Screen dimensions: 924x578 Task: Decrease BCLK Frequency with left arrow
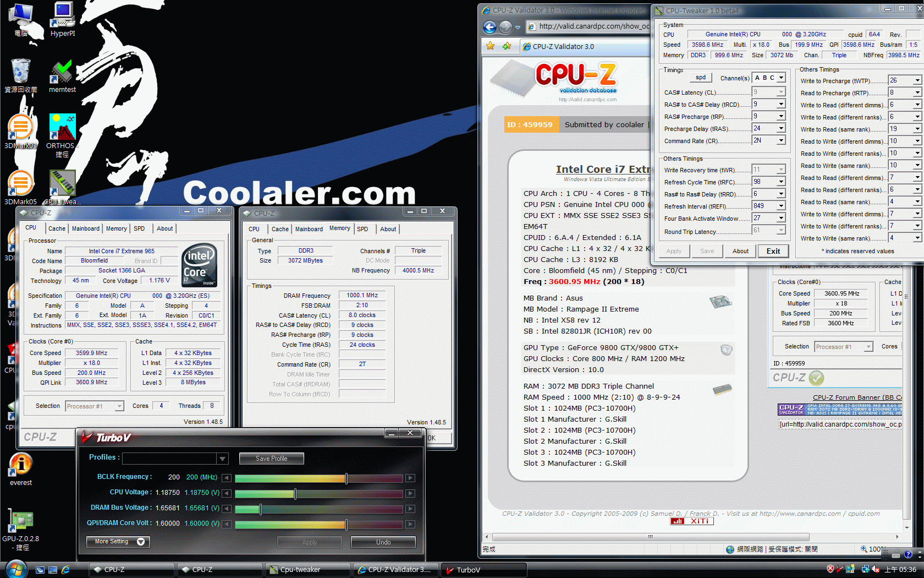tap(226, 478)
